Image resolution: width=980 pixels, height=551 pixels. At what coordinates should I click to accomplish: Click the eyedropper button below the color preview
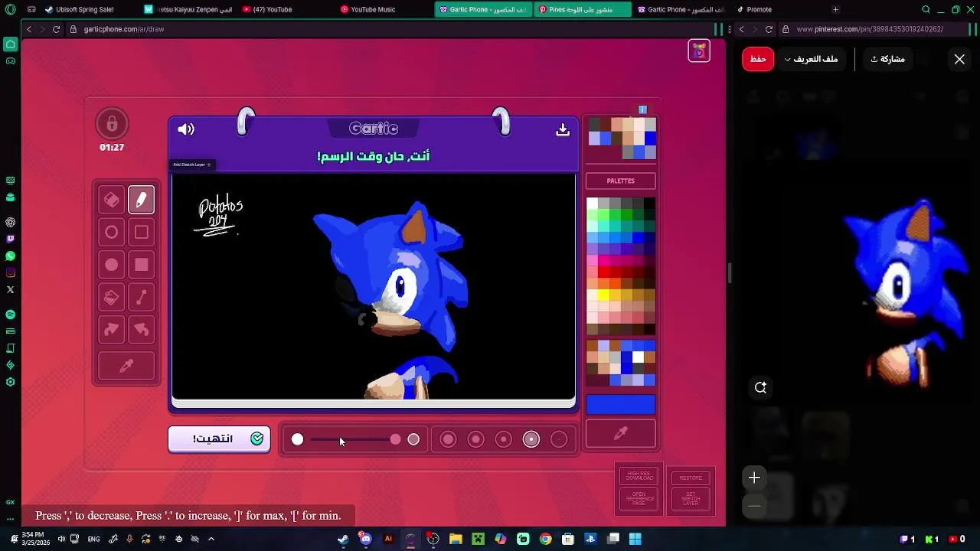(621, 433)
